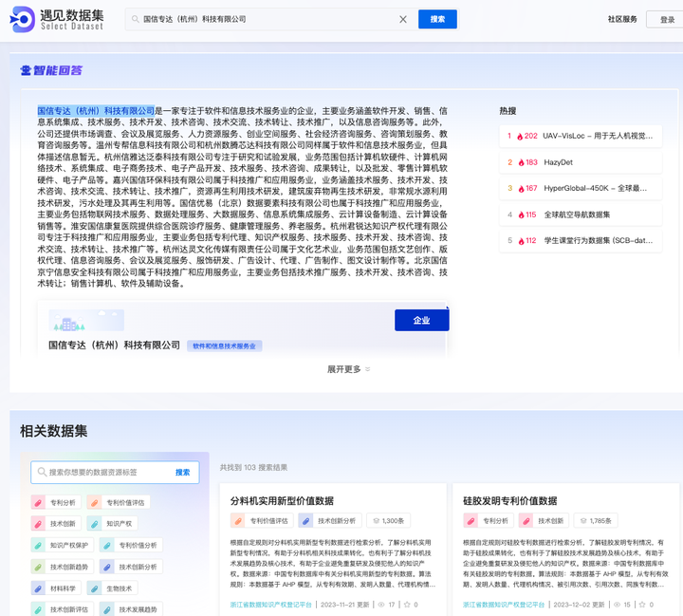683x616 pixels.
Task: Clear the top search box with the X icon
Action: click(x=403, y=19)
